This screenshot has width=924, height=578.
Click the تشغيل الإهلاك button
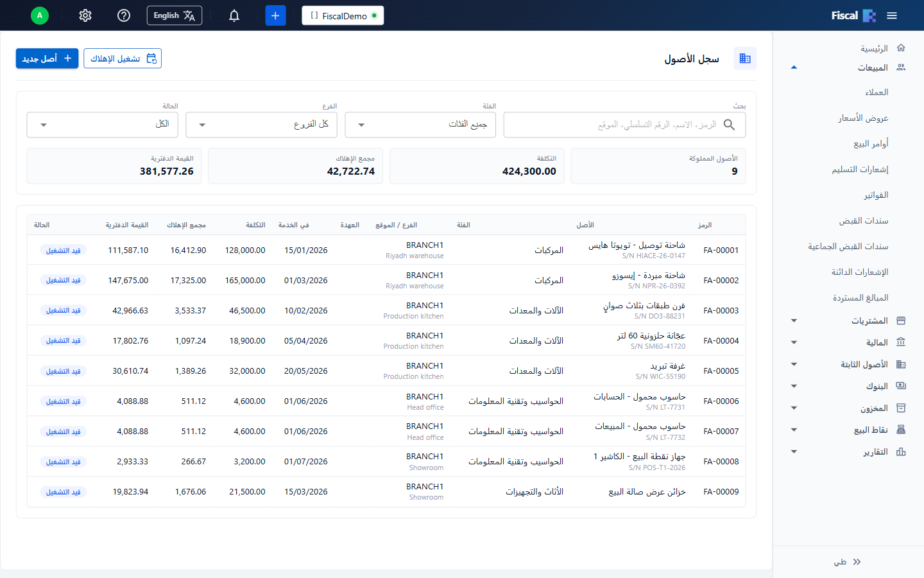(x=123, y=58)
